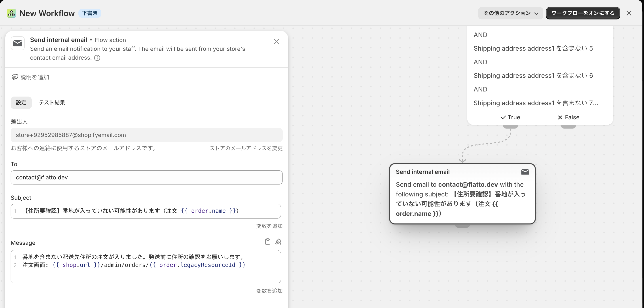The width and height of the screenshot is (644, 308).
Task: Click the 差出人 sender email field
Action: pyautogui.click(x=146, y=135)
